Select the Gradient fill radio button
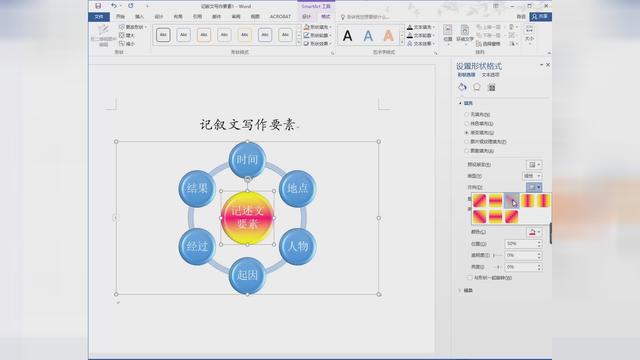 466,133
